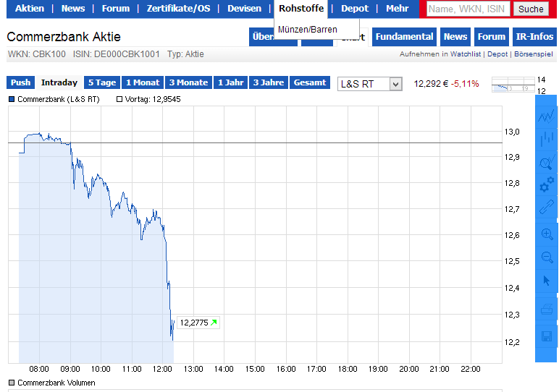Open the L&S RT exchange dropdown
Image resolution: width=559 pixels, height=392 pixels.
tap(370, 84)
